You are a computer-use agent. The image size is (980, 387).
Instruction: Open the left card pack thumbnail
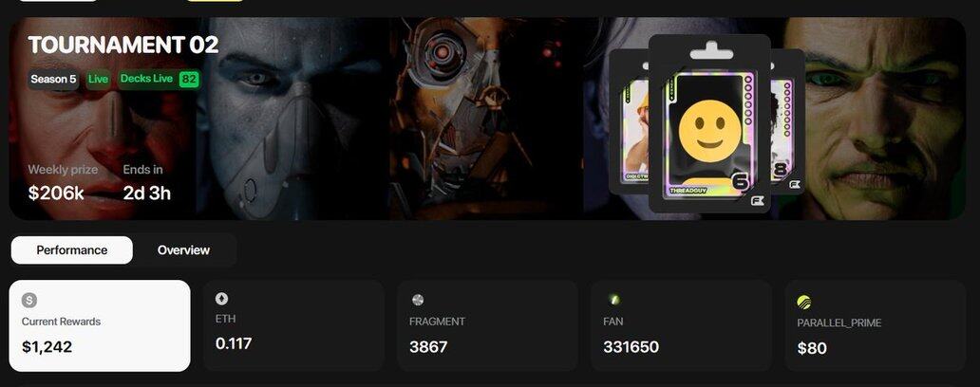tap(629, 121)
